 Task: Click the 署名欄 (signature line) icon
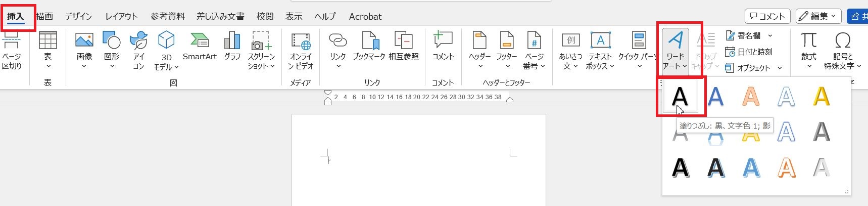tap(730, 35)
